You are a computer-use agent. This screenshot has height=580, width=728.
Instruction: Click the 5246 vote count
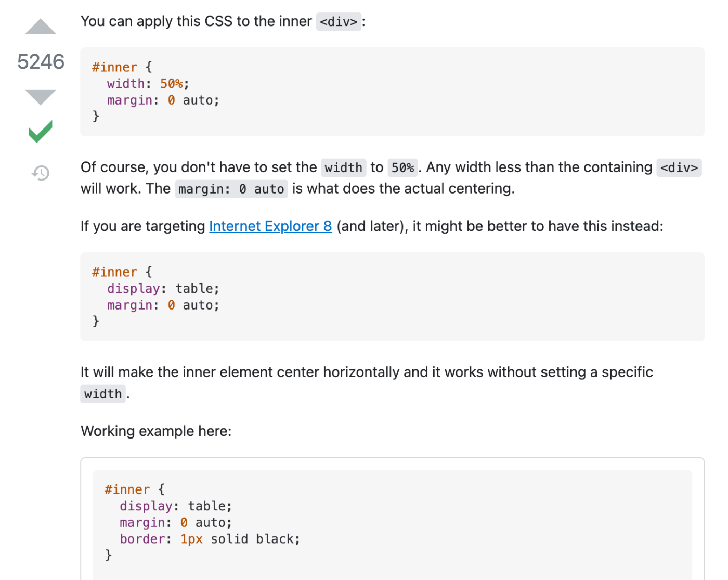(41, 62)
